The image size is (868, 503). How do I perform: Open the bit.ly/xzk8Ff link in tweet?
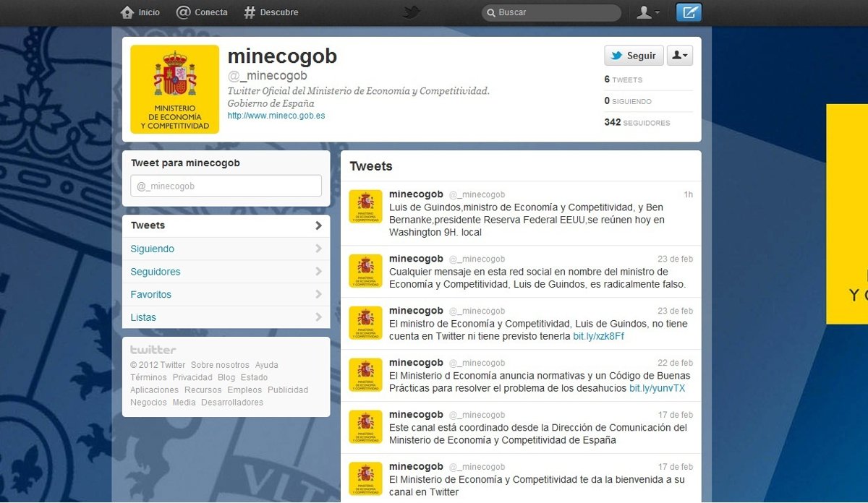pos(598,336)
